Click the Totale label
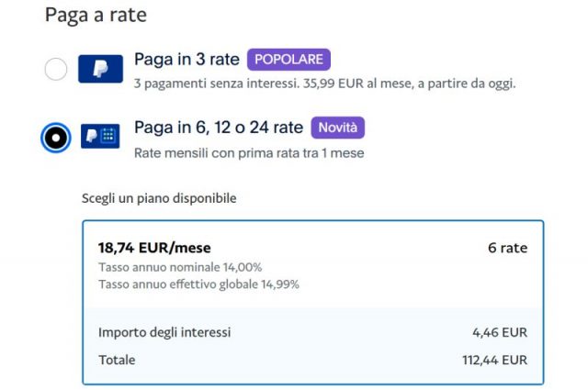The height and width of the screenshot is (390, 588). click(117, 360)
